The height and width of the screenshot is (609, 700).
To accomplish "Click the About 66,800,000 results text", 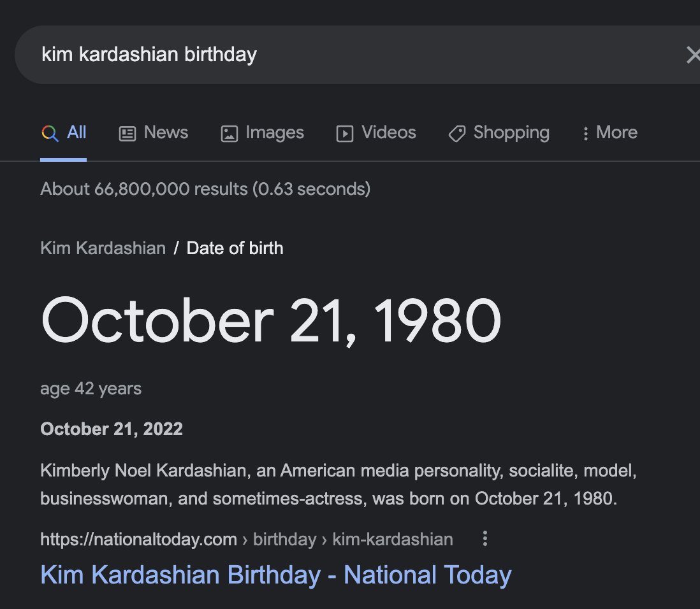I will (x=205, y=189).
